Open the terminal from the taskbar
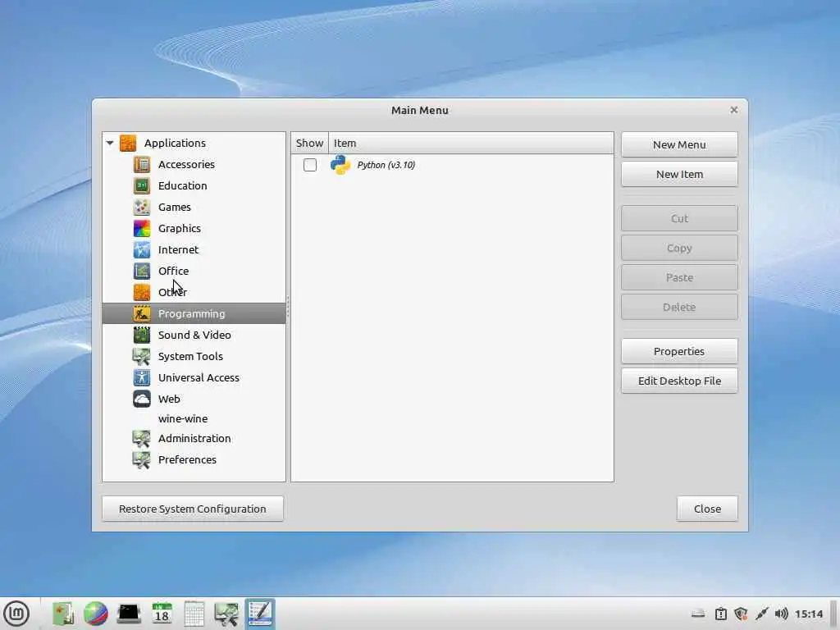The width and height of the screenshot is (840, 630). (x=129, y=614)
